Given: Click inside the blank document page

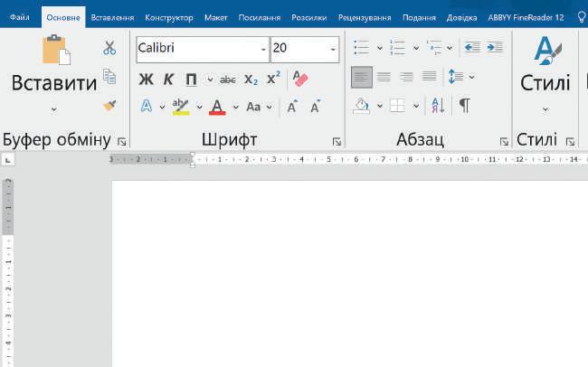Looking at the screenshot, I should pyautogui.click(x=349, y=274).
